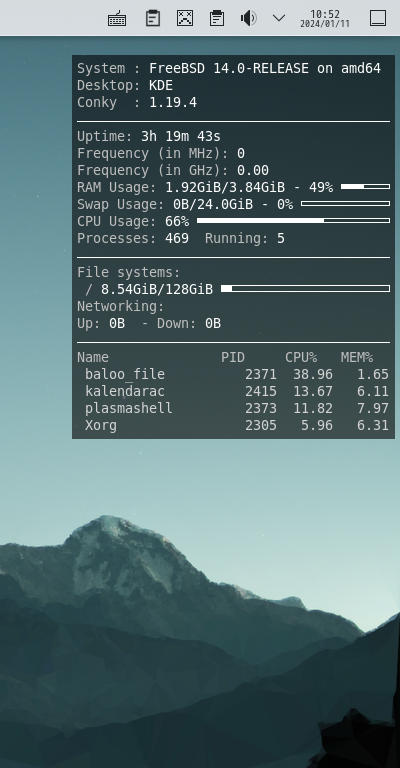Click the sad-face notification tray icon
400x768 pixels.
coord(185,18)
